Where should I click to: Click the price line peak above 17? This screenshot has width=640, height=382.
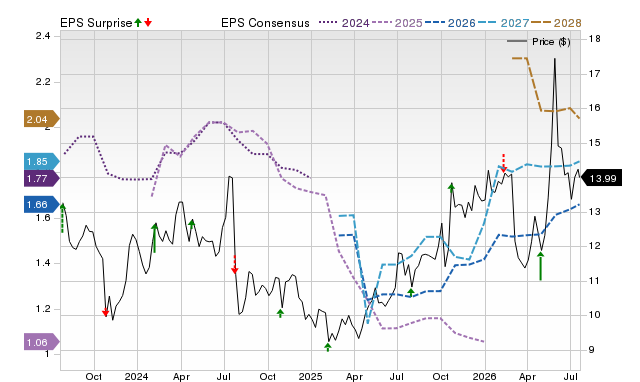click(x=555, y=60)
